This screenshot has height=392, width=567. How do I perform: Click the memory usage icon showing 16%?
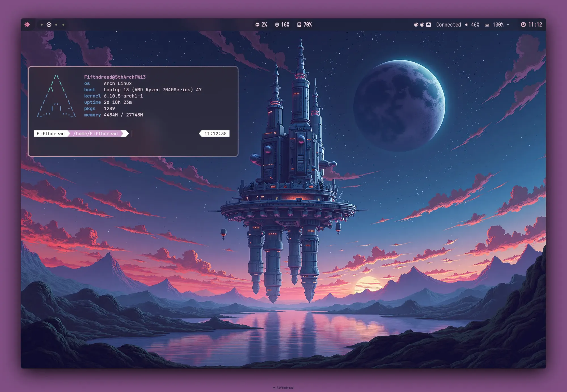(277, 25)
